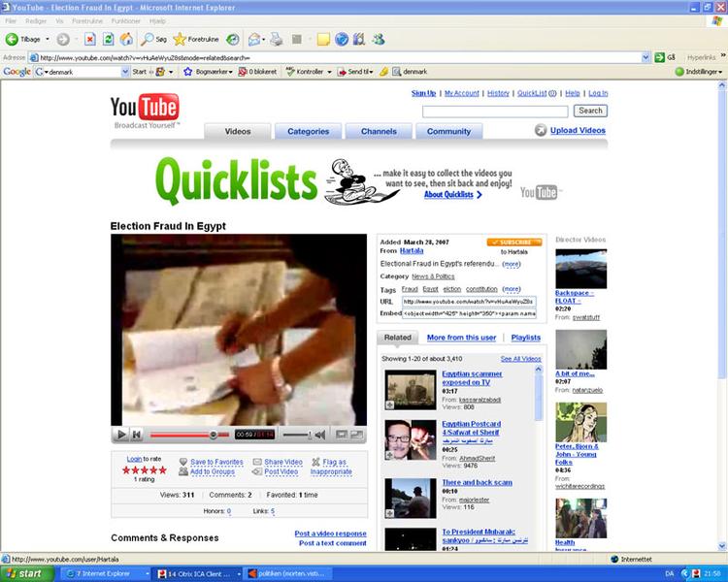Expand the Mail icon dropdown arrow
Viewport: 728px width, 582px height.
(x=264, y=40)
